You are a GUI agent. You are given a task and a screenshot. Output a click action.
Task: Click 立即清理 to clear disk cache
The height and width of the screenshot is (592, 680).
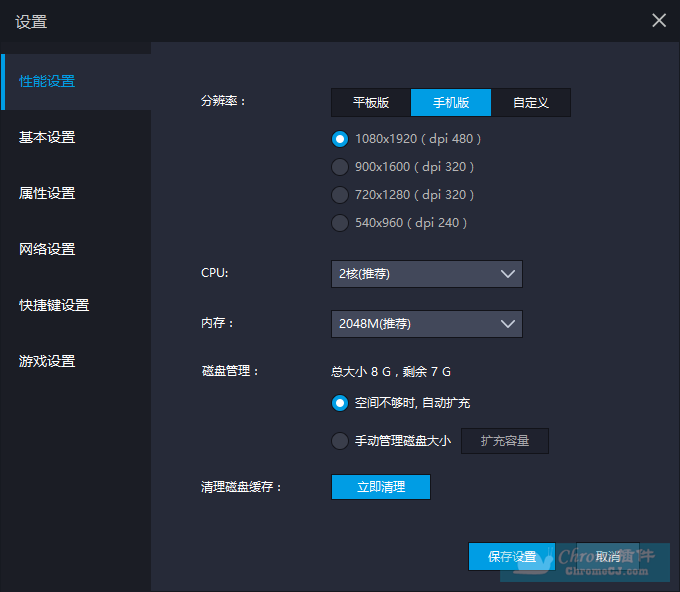(x=381, y=487)
